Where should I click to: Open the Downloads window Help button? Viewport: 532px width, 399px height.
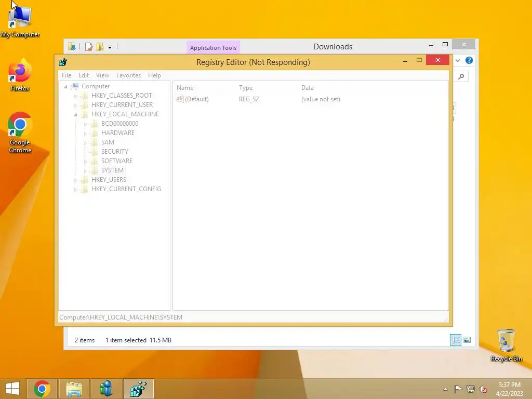pos(469,60)
